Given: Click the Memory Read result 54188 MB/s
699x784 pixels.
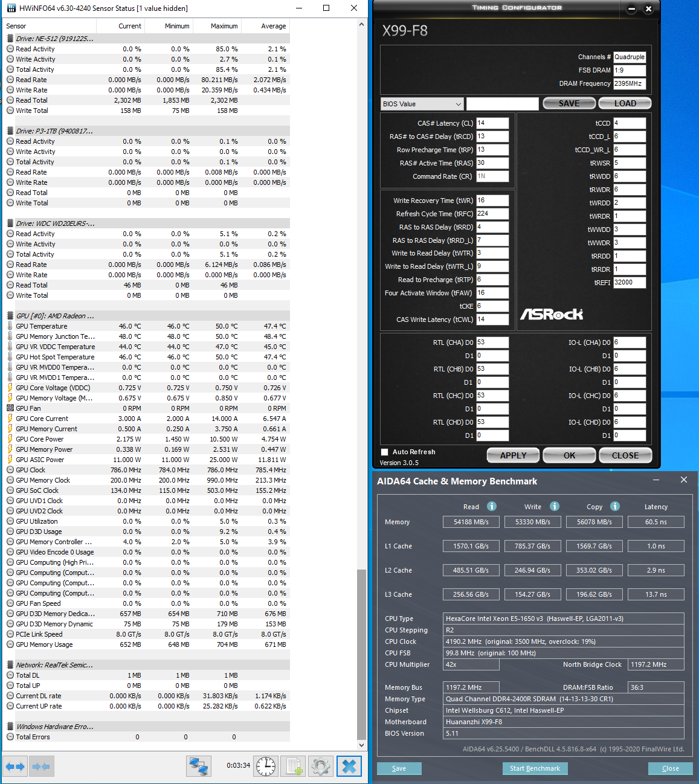Looking at the screenshot, I should (x=471, y=522).
